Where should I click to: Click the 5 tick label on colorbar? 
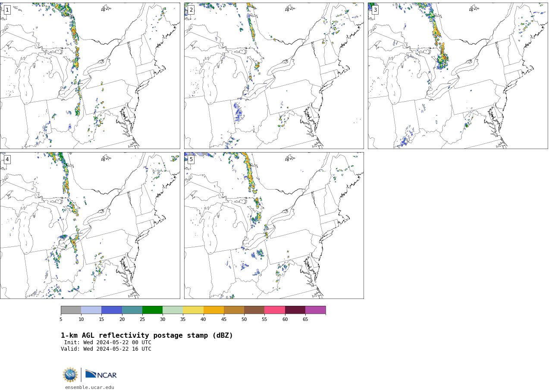coord(61,319)
